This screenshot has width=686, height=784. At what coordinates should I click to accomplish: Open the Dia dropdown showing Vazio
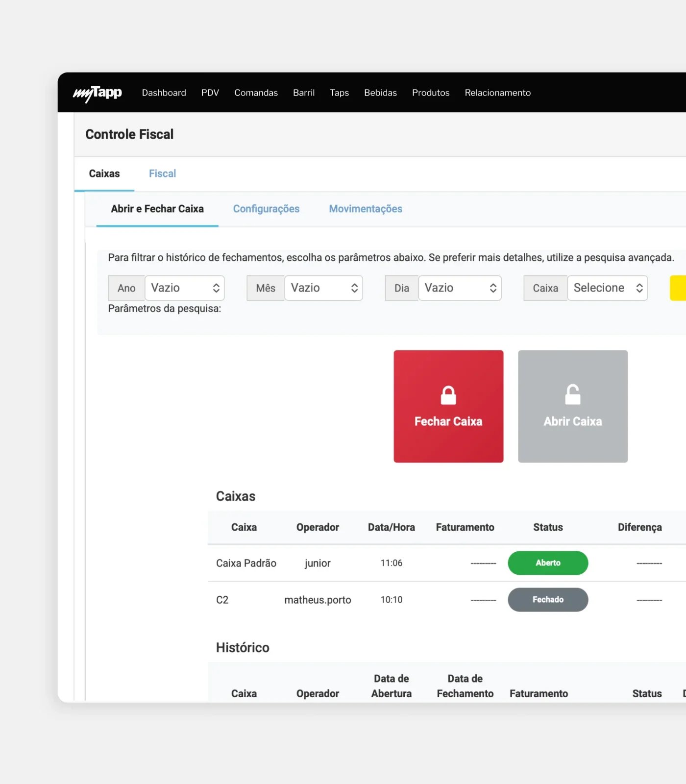pos(460,288)
